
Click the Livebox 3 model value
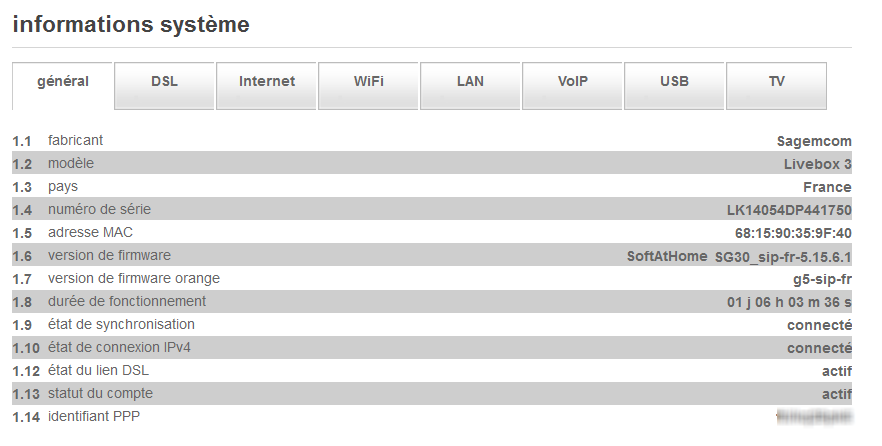point(817,164)
